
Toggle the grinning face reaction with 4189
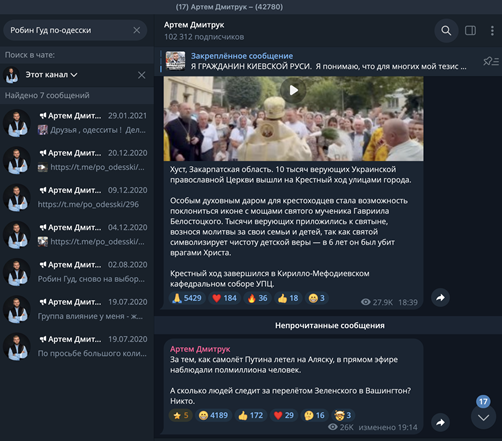pyautogui.click(x=213, y=415)
